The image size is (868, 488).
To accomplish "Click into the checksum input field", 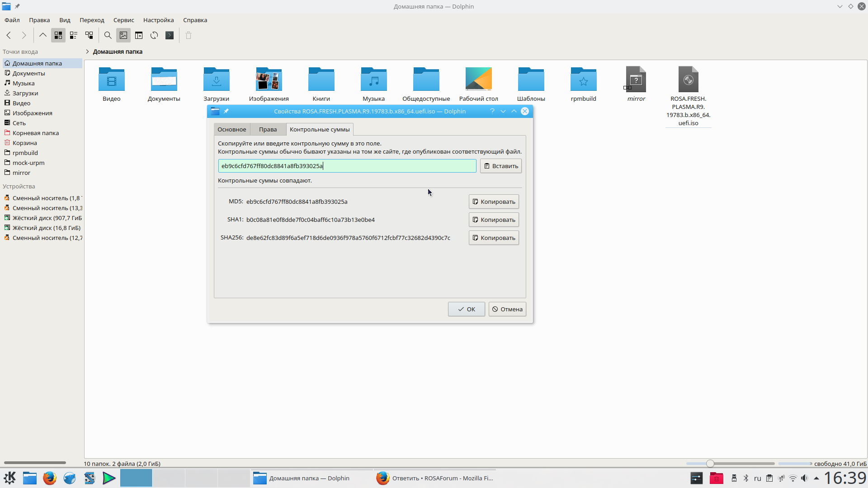I will 347,166.
